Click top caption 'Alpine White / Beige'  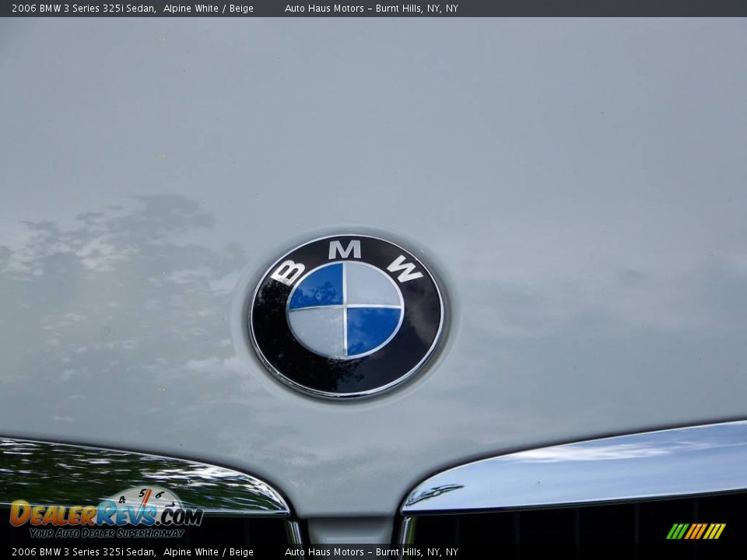coord(209,8)
